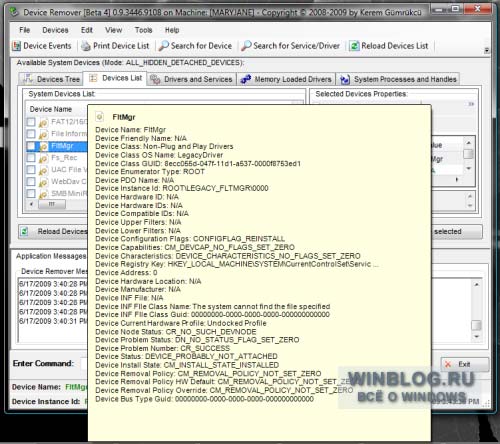The image size is (500, 444).
Task: Click the icon on the Reload Devices button
Action: click(24, 231)
